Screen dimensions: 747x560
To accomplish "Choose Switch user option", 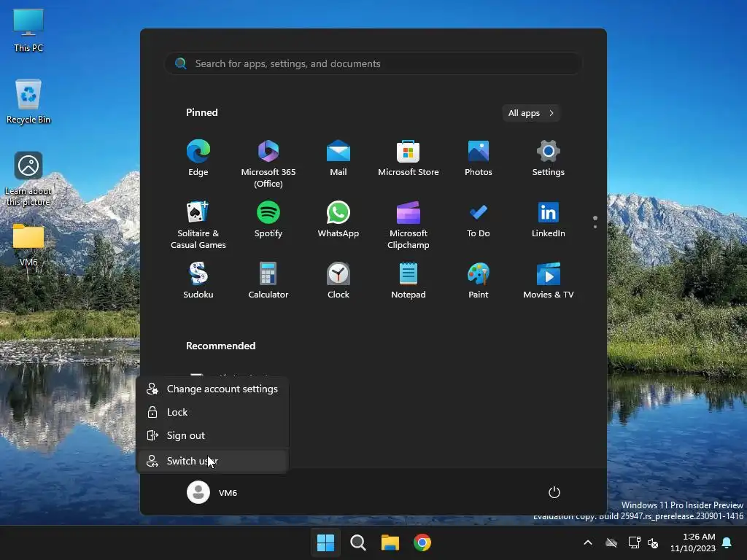I will (212, 461).
